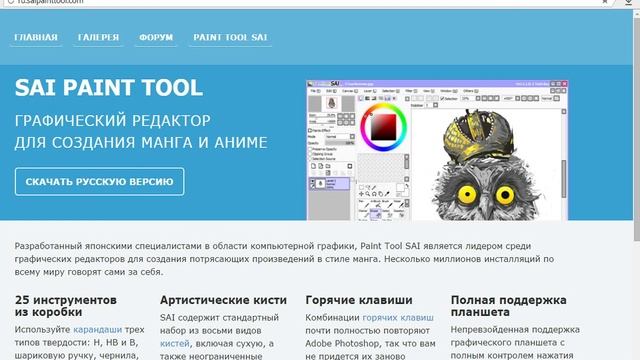The height and width of the screenshot is (360, 640).
Task: Select the PAINT TOOL SAI menu item
Action: (230, 38)
